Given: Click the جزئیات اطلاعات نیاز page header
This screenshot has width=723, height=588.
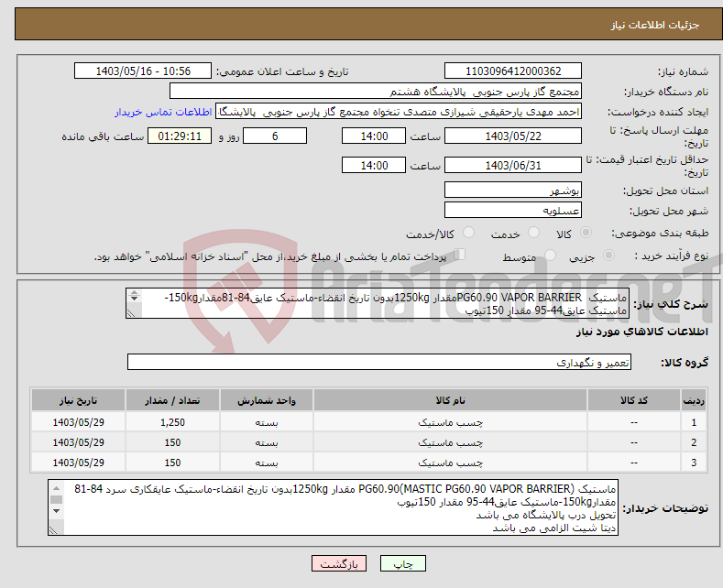Looking at the screenshot, I should pyautogui.click(x=655, y=25).
